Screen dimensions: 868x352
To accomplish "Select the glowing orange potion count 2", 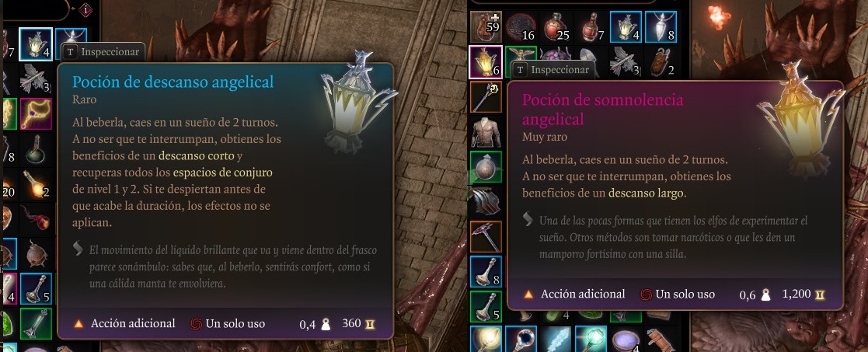I will [36, 183].
